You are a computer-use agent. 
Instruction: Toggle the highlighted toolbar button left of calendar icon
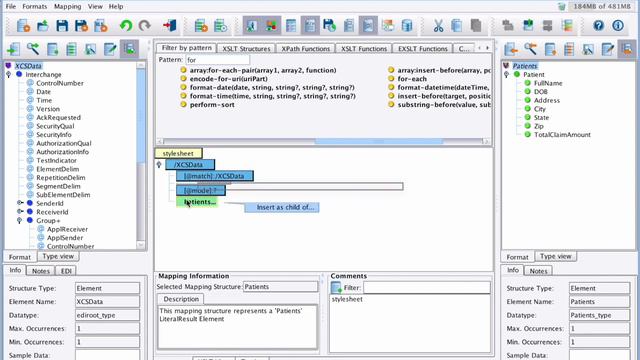(x=368, y=25)
